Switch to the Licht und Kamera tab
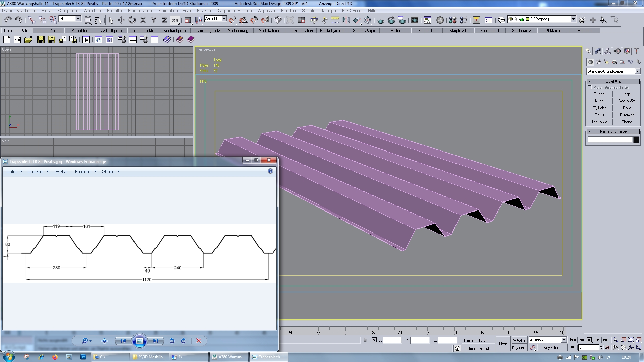 [48, 31]
